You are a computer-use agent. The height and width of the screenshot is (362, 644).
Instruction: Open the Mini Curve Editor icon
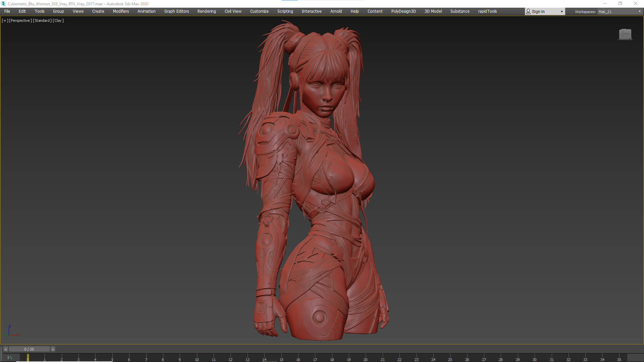(10, 358)
